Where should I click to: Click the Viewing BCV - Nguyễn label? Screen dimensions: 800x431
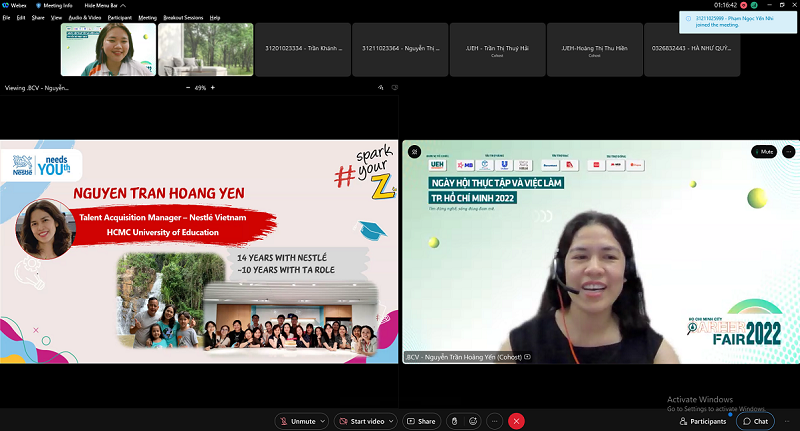(x=37, y=88)
